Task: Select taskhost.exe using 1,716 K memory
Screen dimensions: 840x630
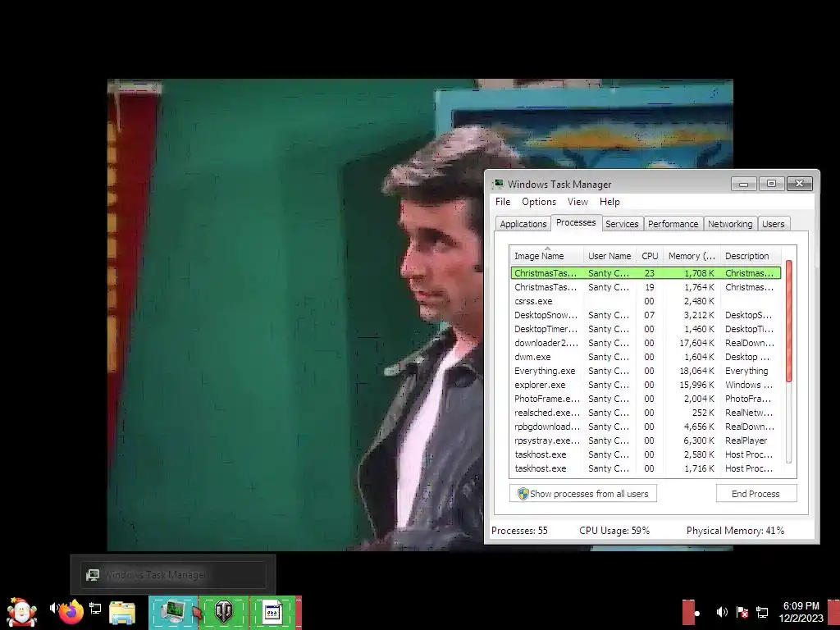Action: click(646, 468)
